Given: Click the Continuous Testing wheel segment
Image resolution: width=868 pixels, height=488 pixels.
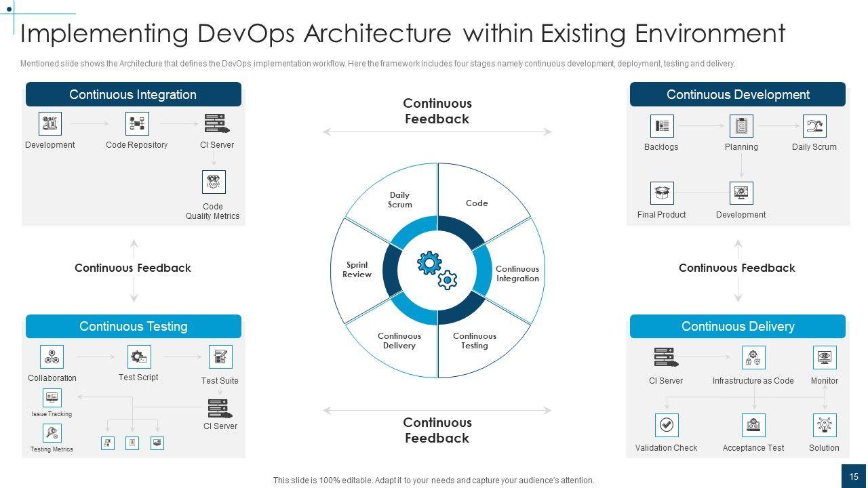Looking at the screenshot, I should tap(475, 340).
